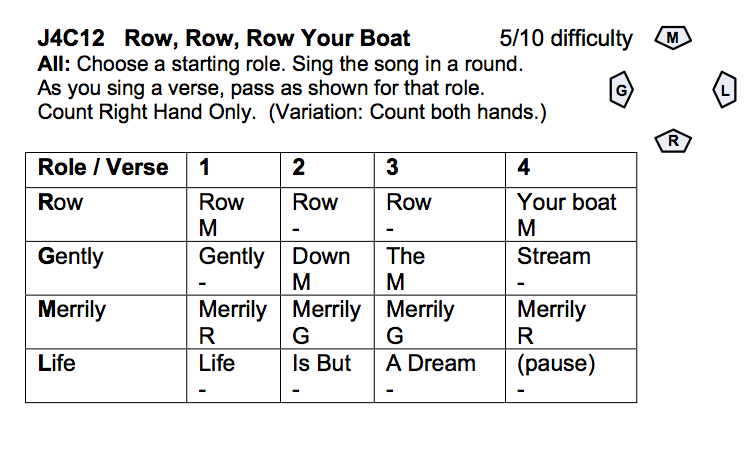Click the L pentagon seat icon

[725, 89]
